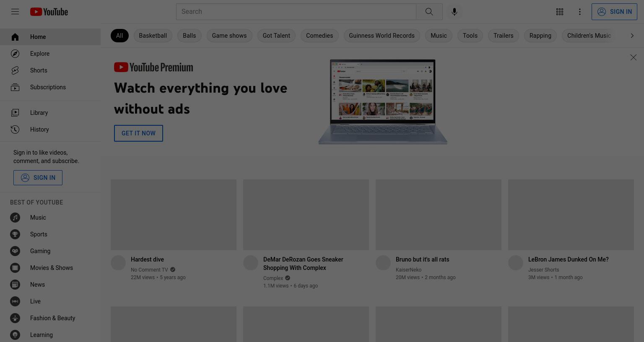Open the YouTube apps grid
This screenshot has width=644, height=342.
point(560,12)
